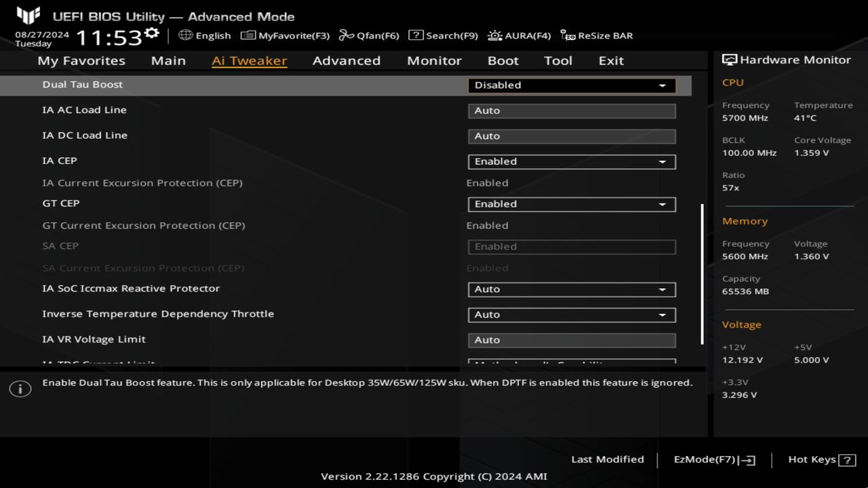
Task: Click the disabled SA CEP dropdown
Action: [x=572, y=247]
